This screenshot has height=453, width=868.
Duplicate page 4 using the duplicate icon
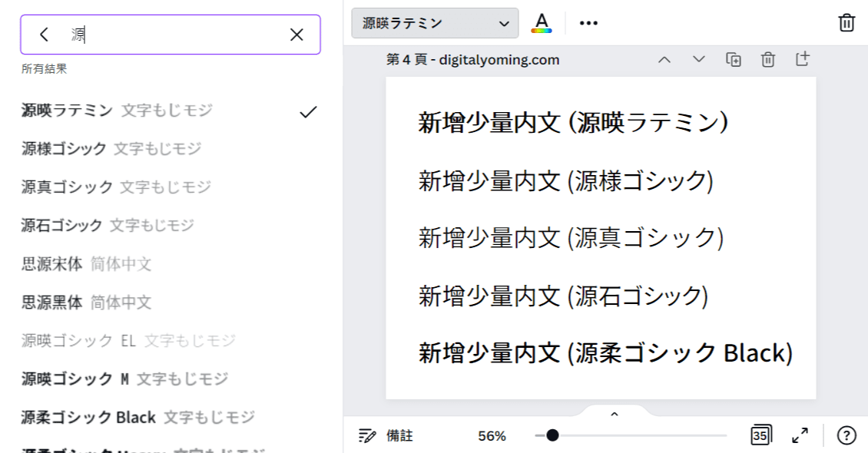[x=733, y=58]
